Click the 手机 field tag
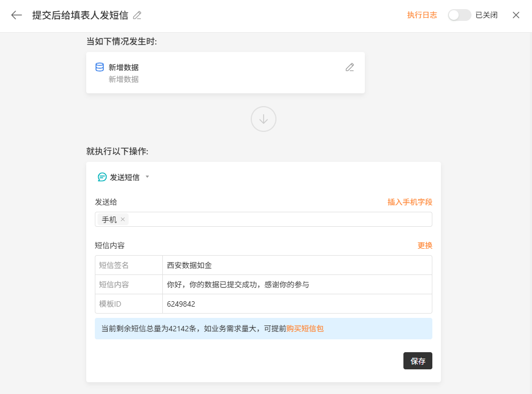Viewport: 532px width, 394px height. click(113, 220)
